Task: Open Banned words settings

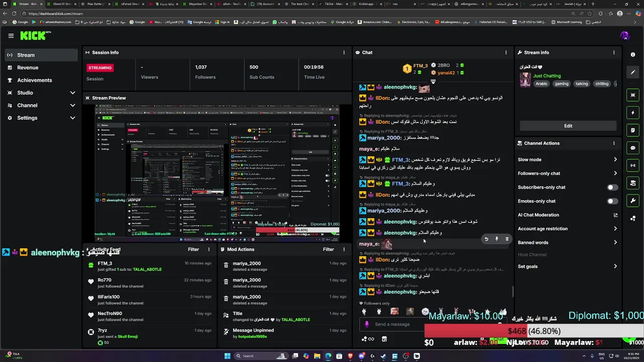Action: [568, 242]
